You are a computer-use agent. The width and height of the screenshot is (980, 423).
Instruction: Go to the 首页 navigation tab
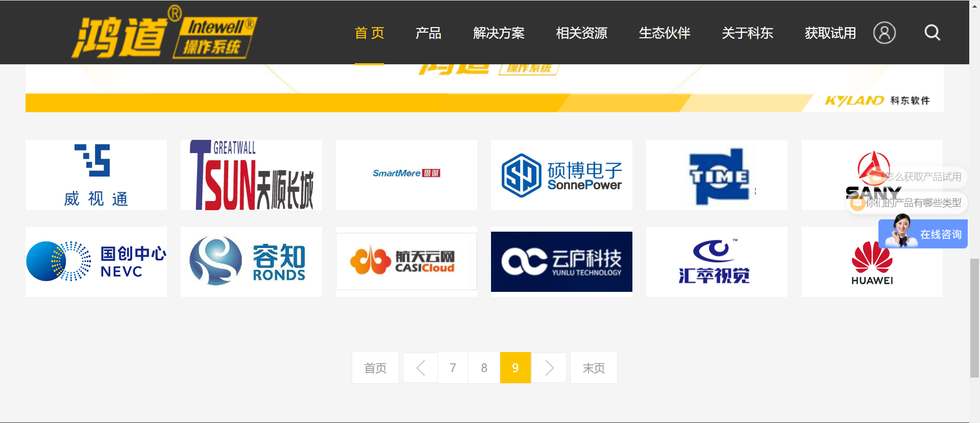369,33
